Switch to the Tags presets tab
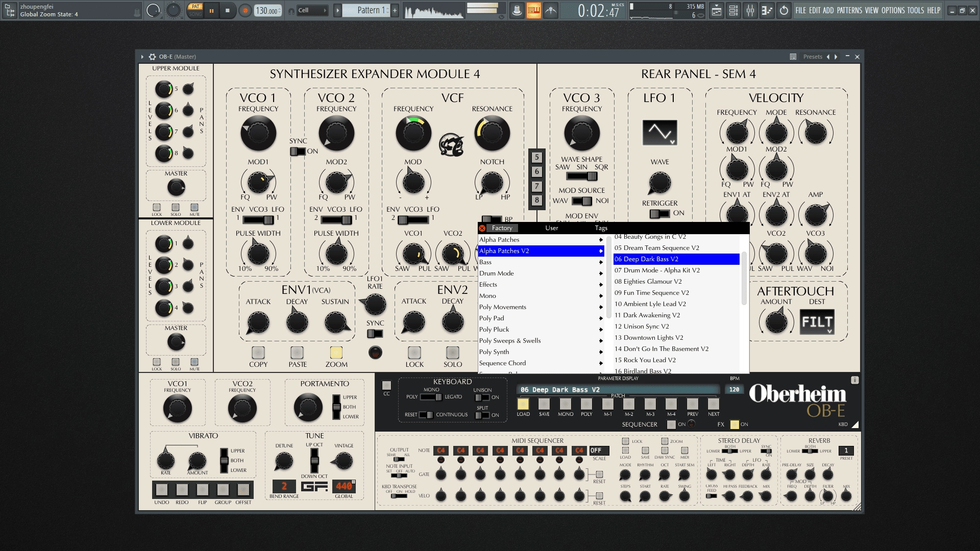 pos(601,228)
